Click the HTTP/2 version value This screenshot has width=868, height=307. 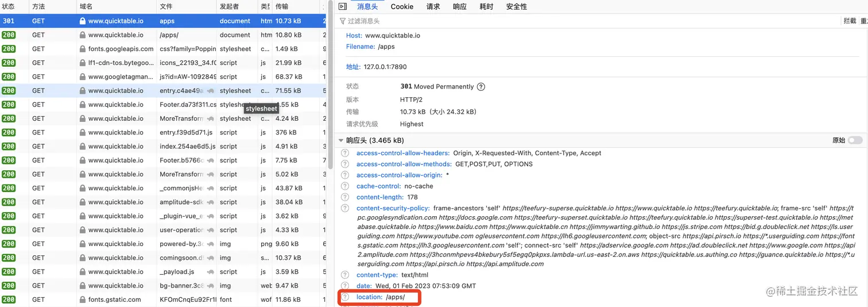[411, 99]
